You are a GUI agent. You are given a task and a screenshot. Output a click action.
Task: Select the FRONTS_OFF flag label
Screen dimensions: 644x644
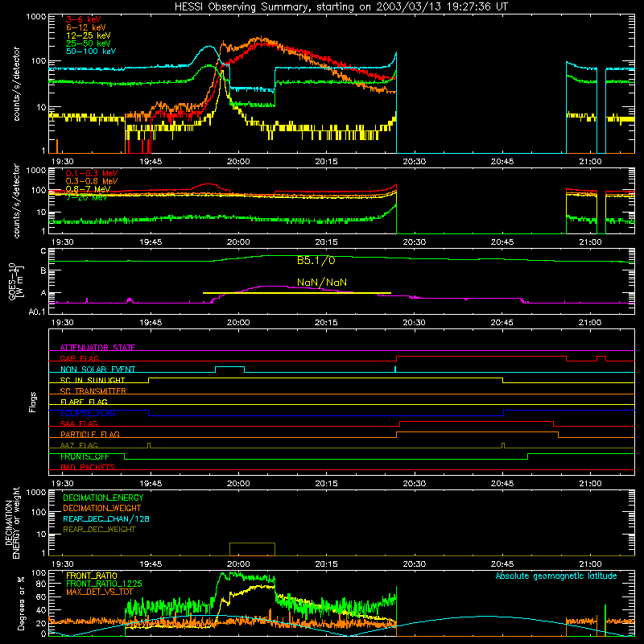[x=85, y=456]
